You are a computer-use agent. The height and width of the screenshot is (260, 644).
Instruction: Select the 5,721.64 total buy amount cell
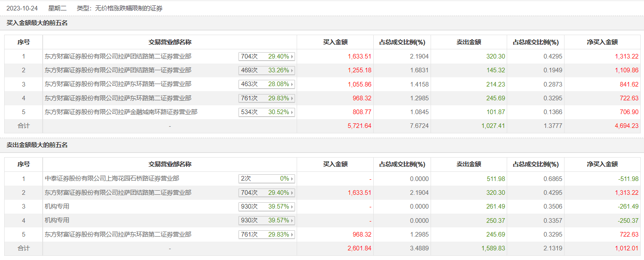[x=359, y=126]
